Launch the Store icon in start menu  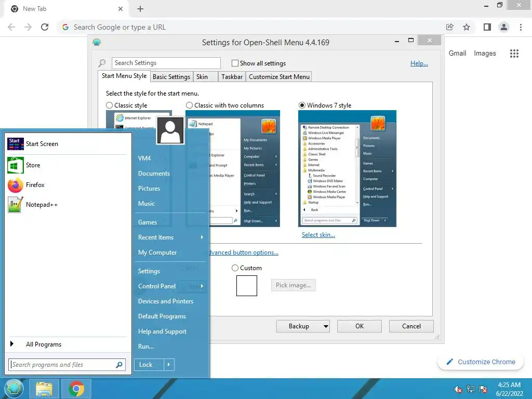point(15,165)
